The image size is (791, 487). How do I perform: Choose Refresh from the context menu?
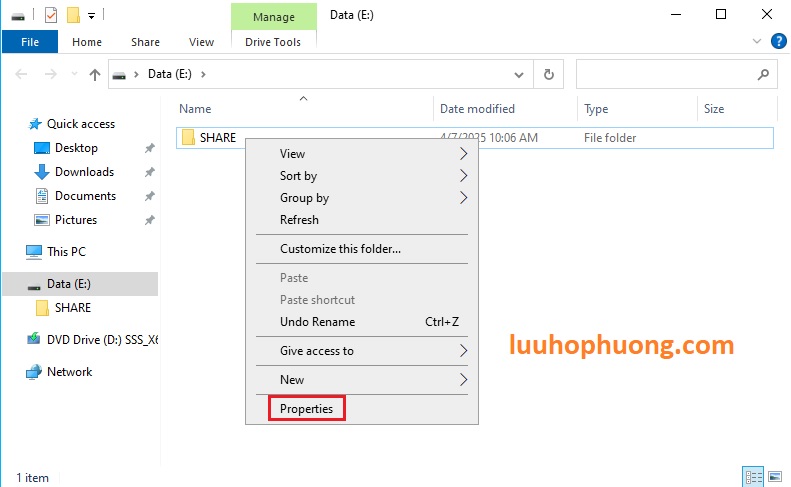pos(299,220)
